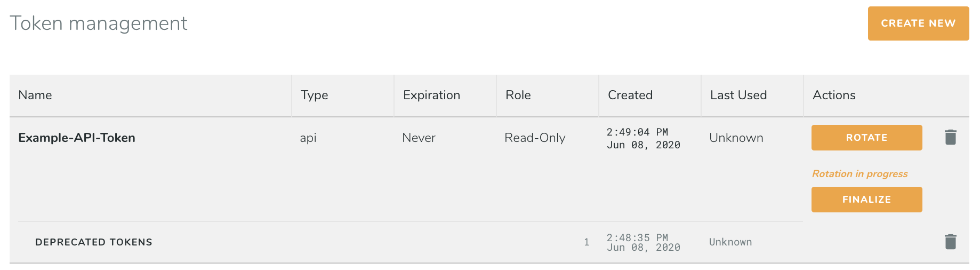The width and height of the screenshot is (980, 270).
Task: Click the "Rotation in progress" status text
Action: [x=859, y=173]
